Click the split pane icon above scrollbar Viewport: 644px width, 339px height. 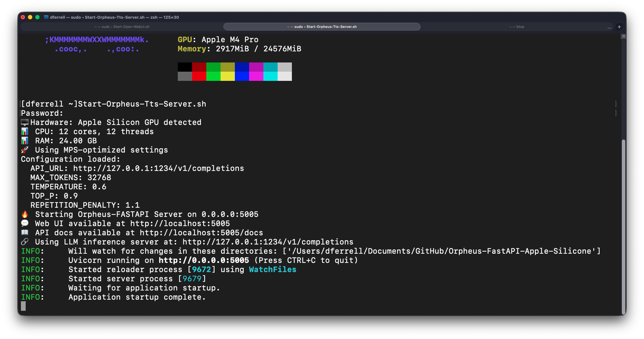click(x=623, y=36)
